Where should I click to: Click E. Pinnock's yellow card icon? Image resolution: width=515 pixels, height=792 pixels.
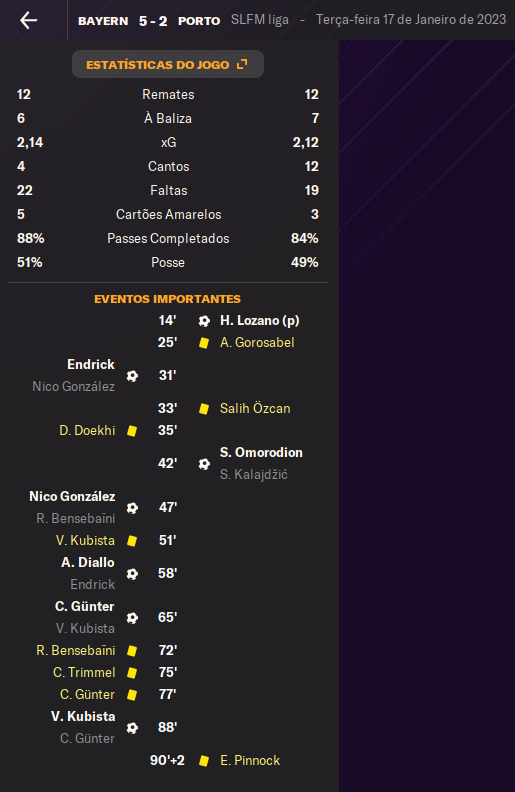click(204, 761)
